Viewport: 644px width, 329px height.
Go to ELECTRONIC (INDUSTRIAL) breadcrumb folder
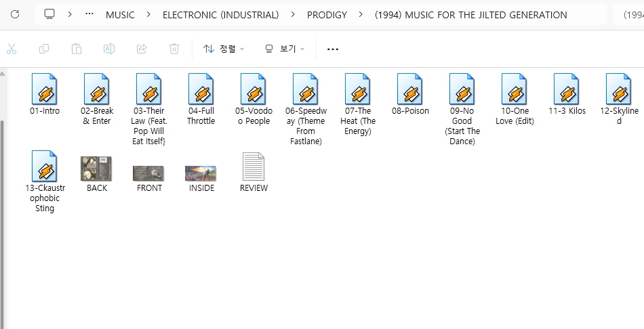pyautogui.click(x=220, y=14)
